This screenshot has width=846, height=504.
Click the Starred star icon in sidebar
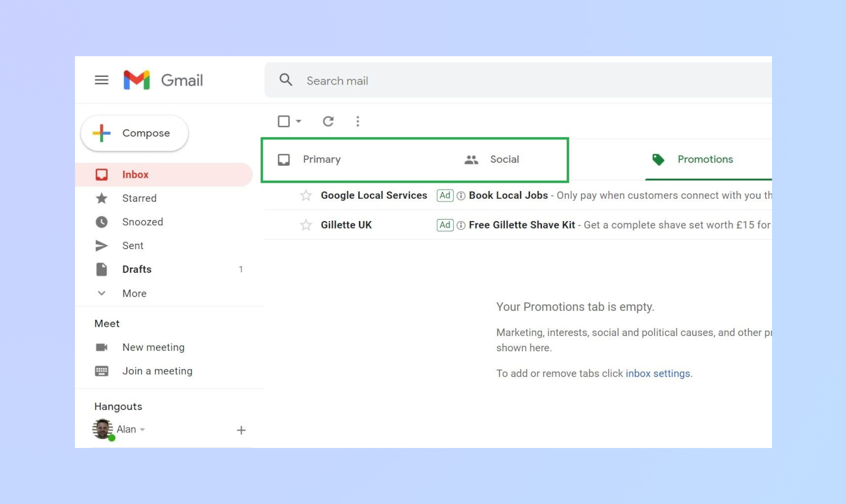pos(101,198)
